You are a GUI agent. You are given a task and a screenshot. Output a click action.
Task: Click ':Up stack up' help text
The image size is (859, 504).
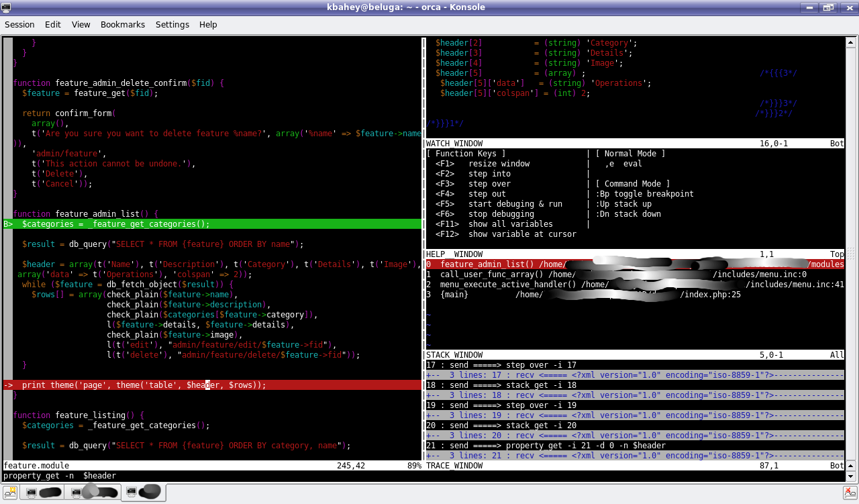[623, 204]
